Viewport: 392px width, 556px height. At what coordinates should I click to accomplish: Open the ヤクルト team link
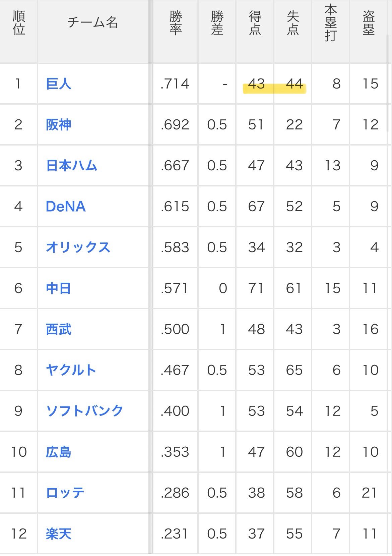71,370
